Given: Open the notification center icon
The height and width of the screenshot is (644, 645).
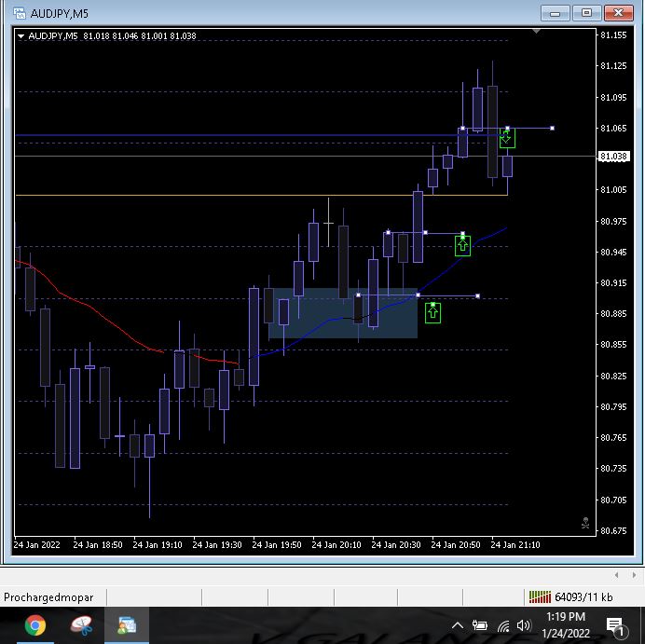Looking at the screenshot, I should tap(615, 626).
